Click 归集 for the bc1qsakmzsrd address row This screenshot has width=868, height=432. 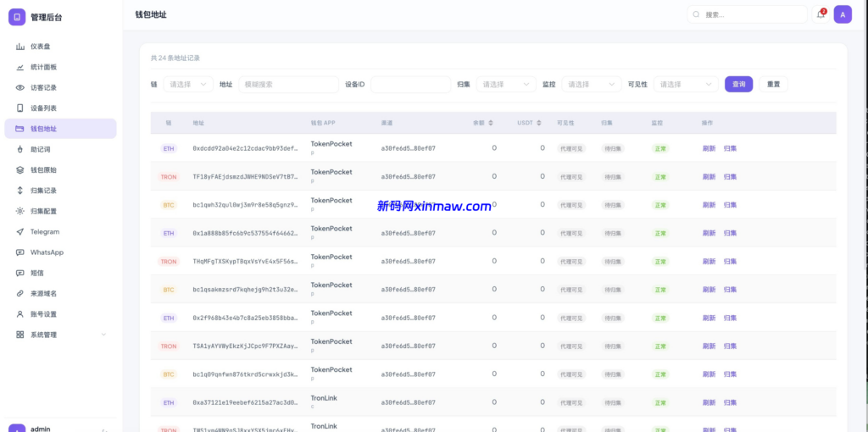[730, 290]
